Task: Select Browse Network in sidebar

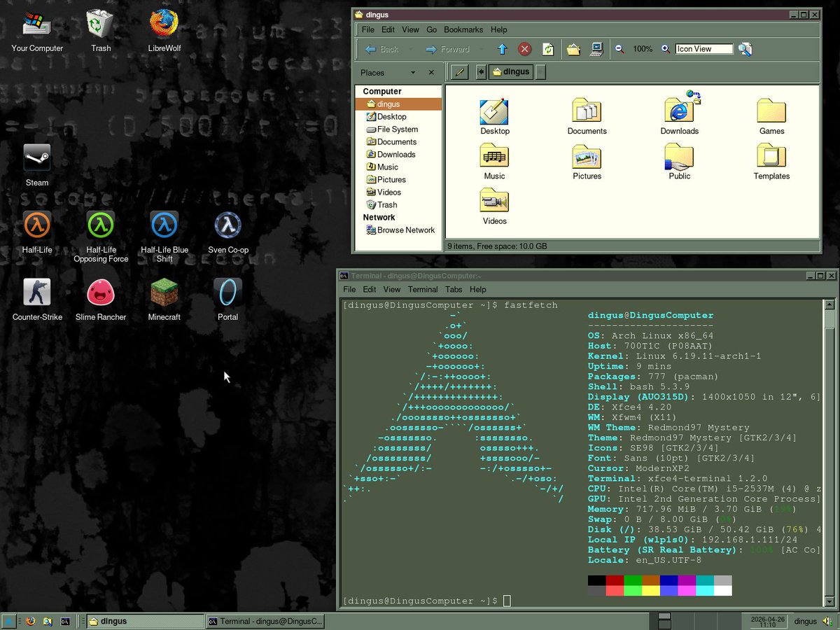Action: tap(400, 230)
